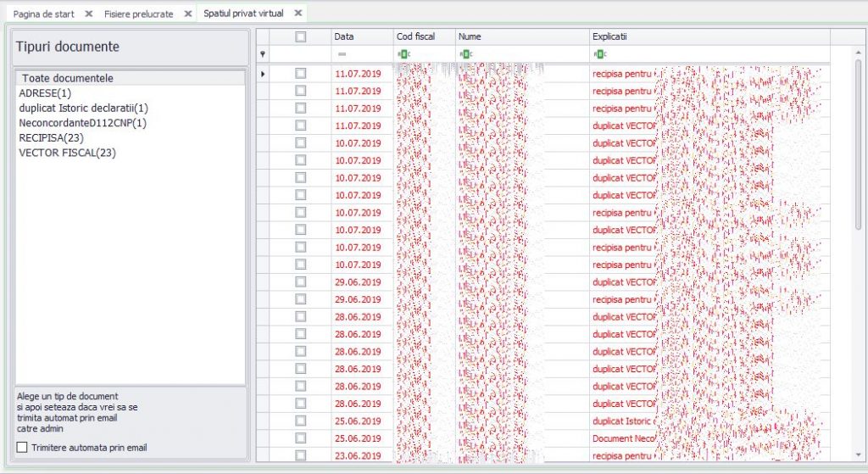Tick checkbox for first 29.06.2019 row
Image resolution: width=868 pixels, height=474 pixels.
point(301,282)
